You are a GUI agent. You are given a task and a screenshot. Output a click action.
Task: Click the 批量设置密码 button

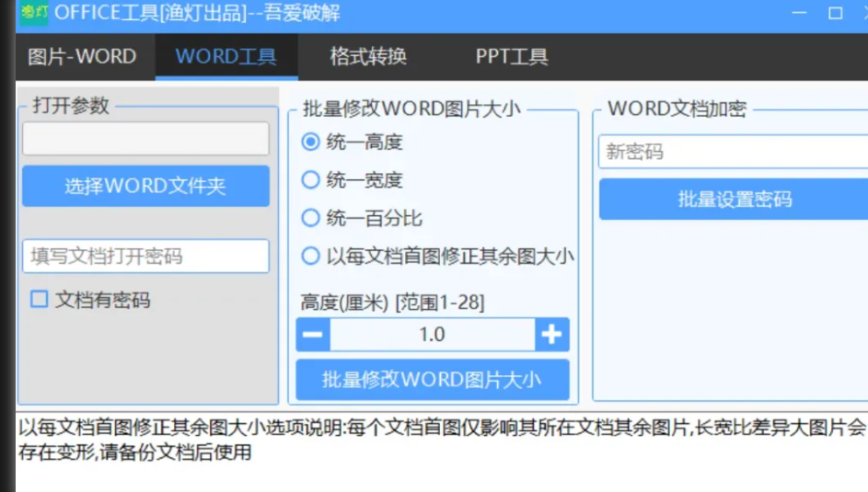tap(734, 199)
